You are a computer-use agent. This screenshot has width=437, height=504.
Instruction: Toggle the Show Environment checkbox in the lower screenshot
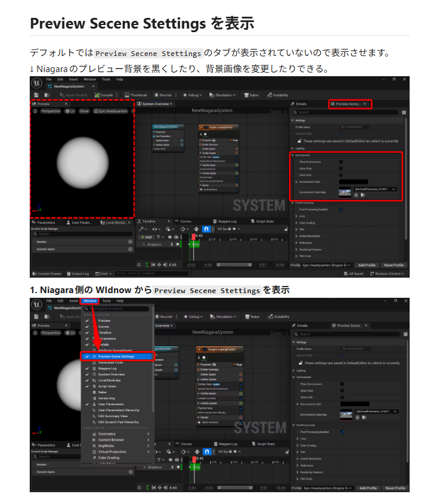coord(342,384)
